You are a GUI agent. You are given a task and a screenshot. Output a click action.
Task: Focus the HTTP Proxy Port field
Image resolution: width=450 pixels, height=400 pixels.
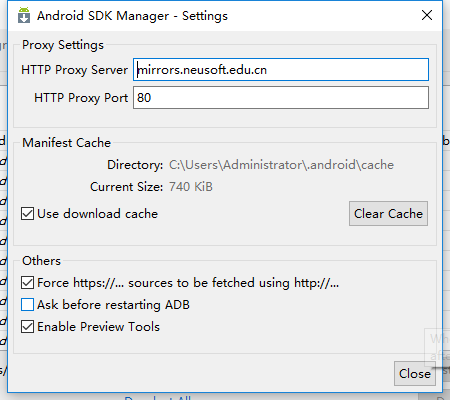pyautogui.click(x=281, y=98)
